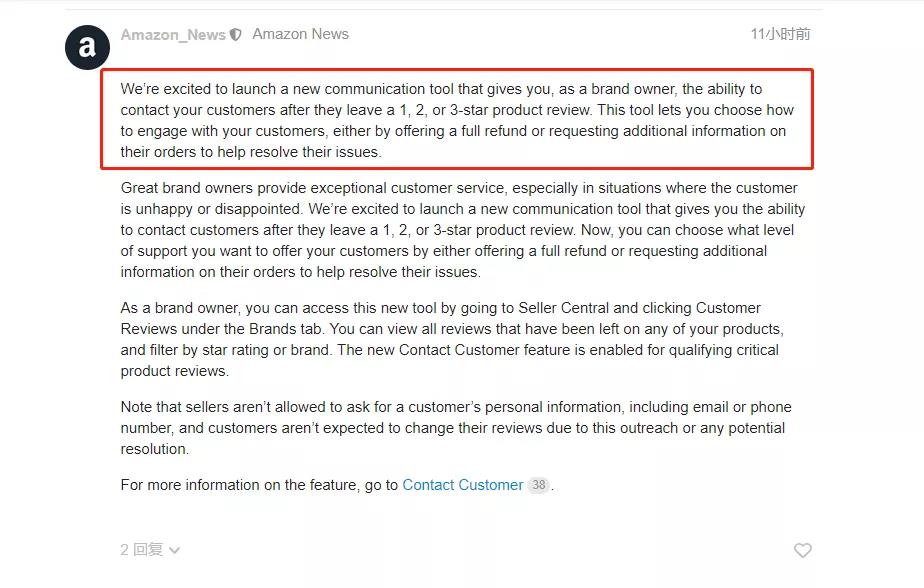This screenshot has height=588, width=924.
Task: Click the Amazon logo avatar
Action: tap(88, 47)
